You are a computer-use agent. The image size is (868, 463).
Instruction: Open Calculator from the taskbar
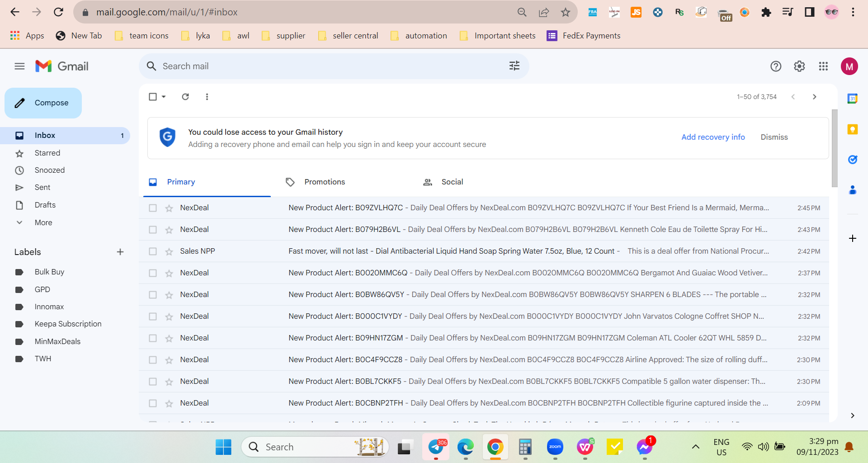point(525,447)
